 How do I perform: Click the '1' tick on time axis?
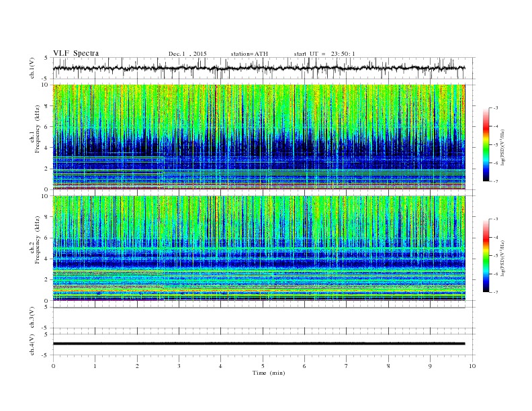(x=95, y=366)
